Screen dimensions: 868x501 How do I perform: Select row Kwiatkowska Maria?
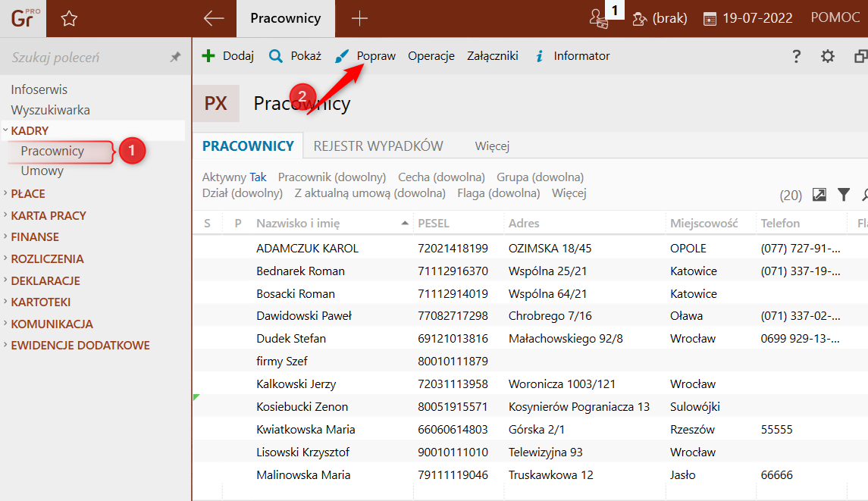click(531, 430)
